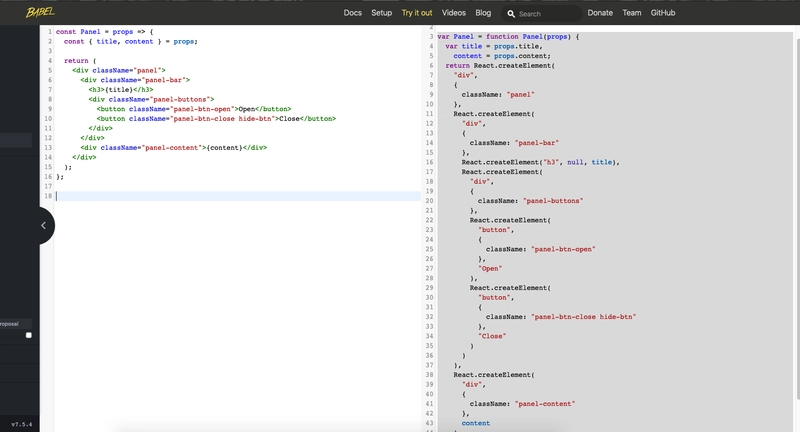
Task: Click the Close button JSX line
Action: 216,119
